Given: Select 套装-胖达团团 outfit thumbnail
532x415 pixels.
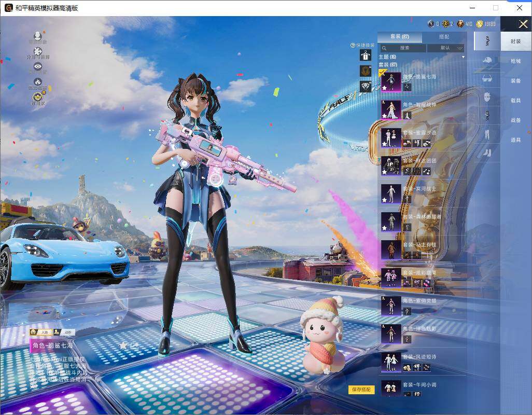Looking at the screenshot, I should click(x=391, y=165).
